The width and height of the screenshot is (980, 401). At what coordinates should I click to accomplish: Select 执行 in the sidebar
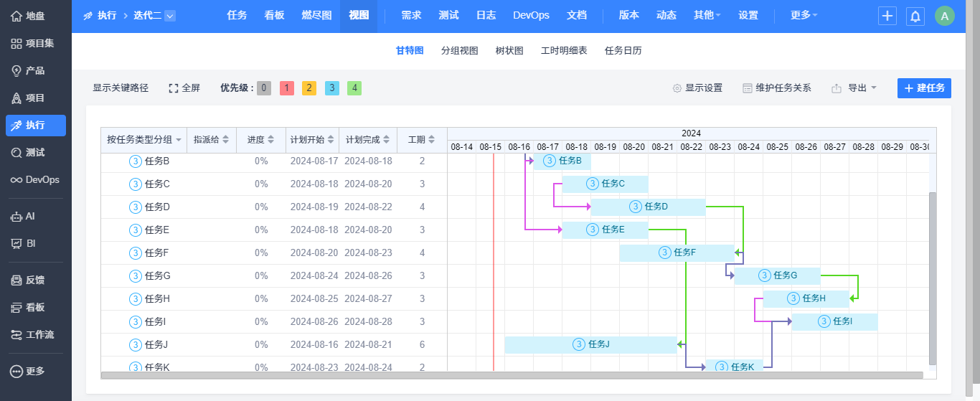point(36,125)
